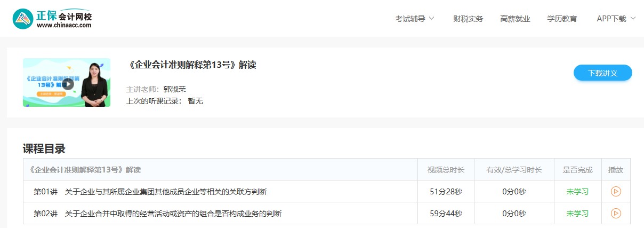The image size is (644, 228).
Task: Open the 学历教育 nav item
Action: (x=562, y=19)
